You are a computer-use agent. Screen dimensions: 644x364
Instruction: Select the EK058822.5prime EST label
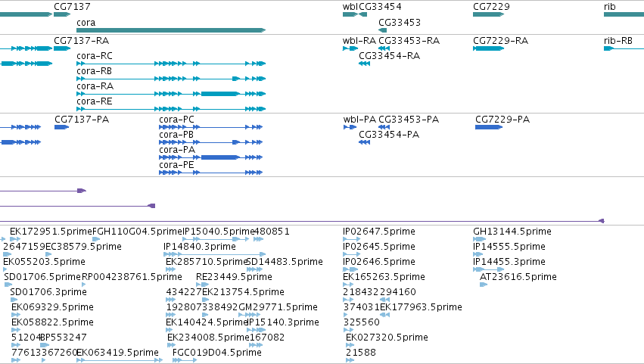(x=52, y=323)
